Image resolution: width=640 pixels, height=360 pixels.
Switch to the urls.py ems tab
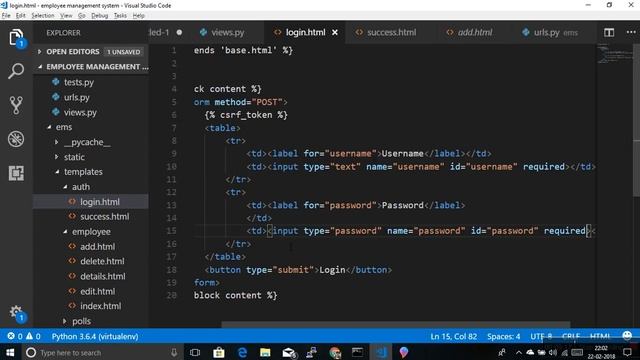(551, 32)
